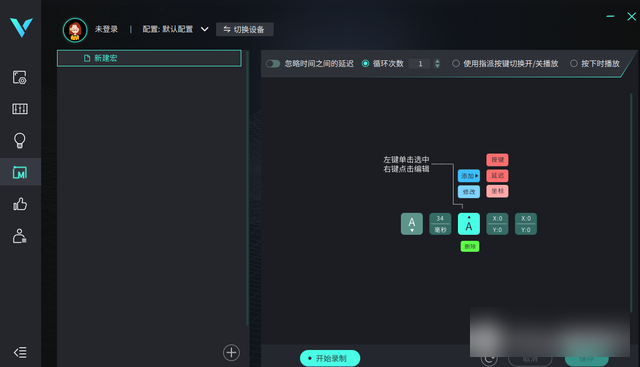Click the 切换设备 switch device button
This screenshot has width=640, height=367.
244,29
